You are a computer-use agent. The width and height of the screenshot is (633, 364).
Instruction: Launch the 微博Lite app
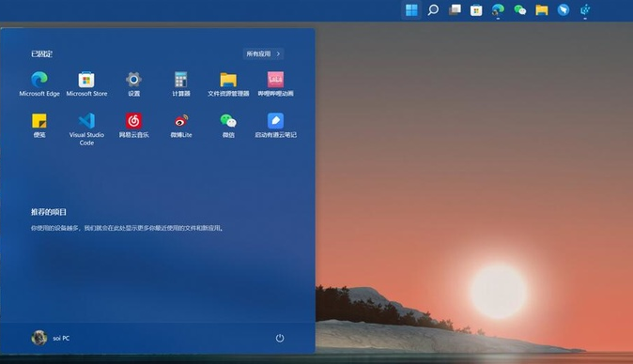point(181,126)
